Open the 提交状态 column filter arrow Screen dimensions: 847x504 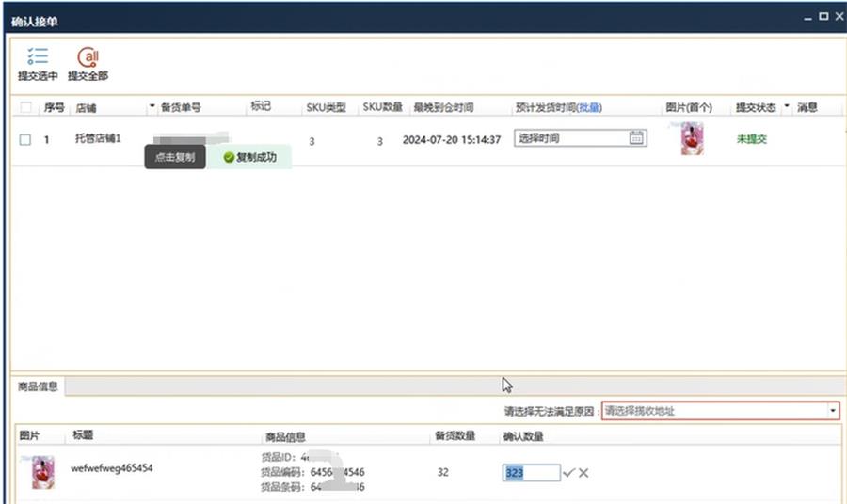786,105
